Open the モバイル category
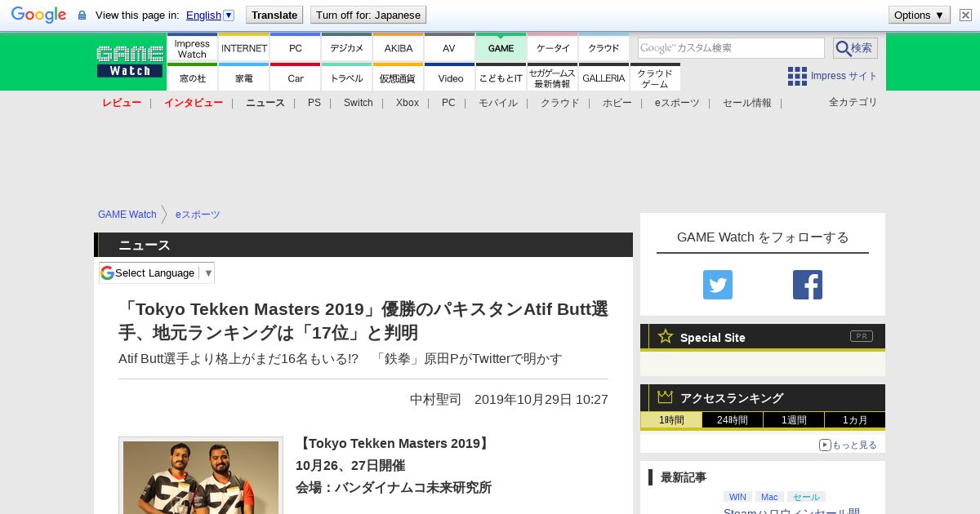 [x=498, y=103]
